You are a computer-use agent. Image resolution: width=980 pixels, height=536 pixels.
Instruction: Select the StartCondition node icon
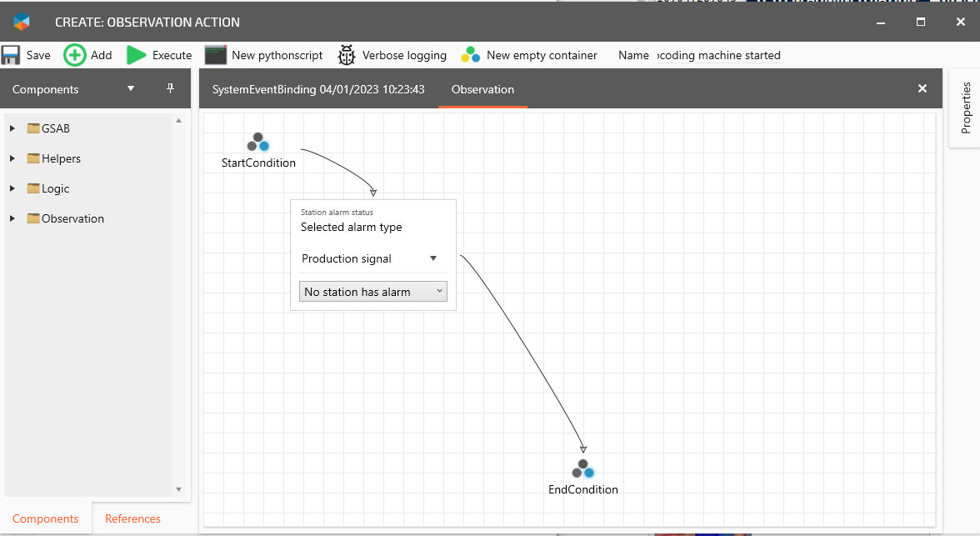point(258,142)
